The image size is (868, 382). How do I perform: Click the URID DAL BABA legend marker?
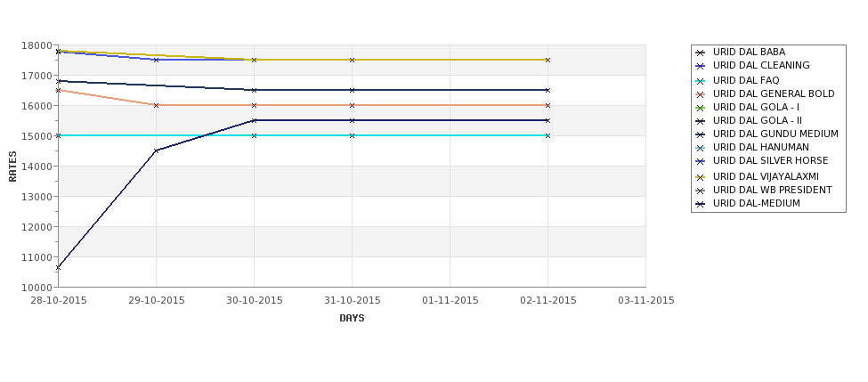coord(701,53)
